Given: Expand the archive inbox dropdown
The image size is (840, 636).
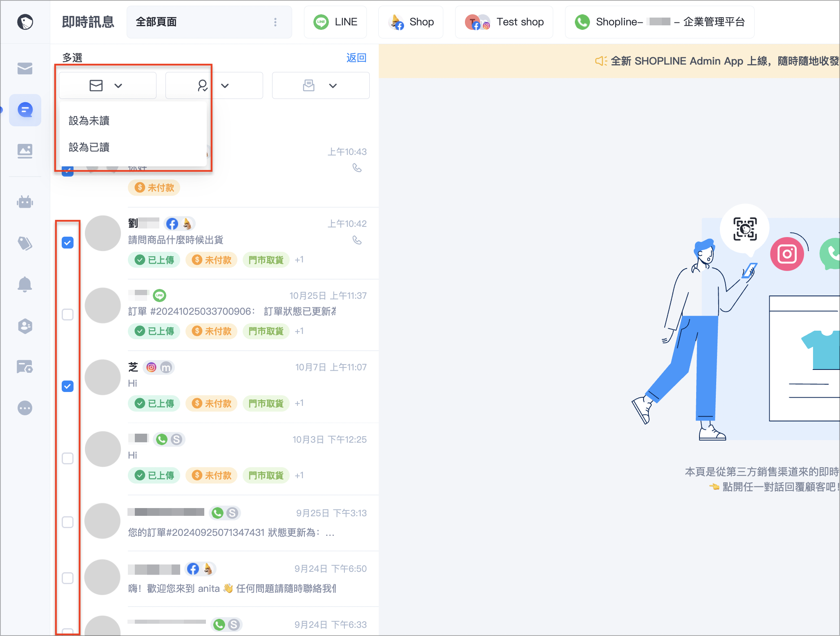Looking at the screenshot, I should 321,85.
